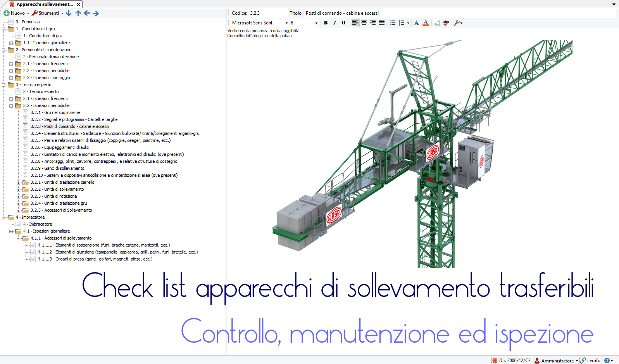Click the left arrow (outdent) icon
The width and height of the screenshot is (619, 364).
pos(87,13)
